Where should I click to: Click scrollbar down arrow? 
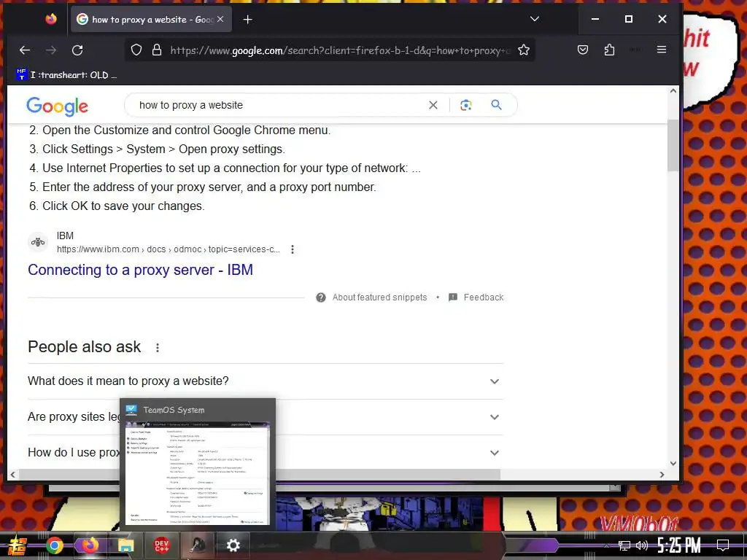[x=673, y=463]
